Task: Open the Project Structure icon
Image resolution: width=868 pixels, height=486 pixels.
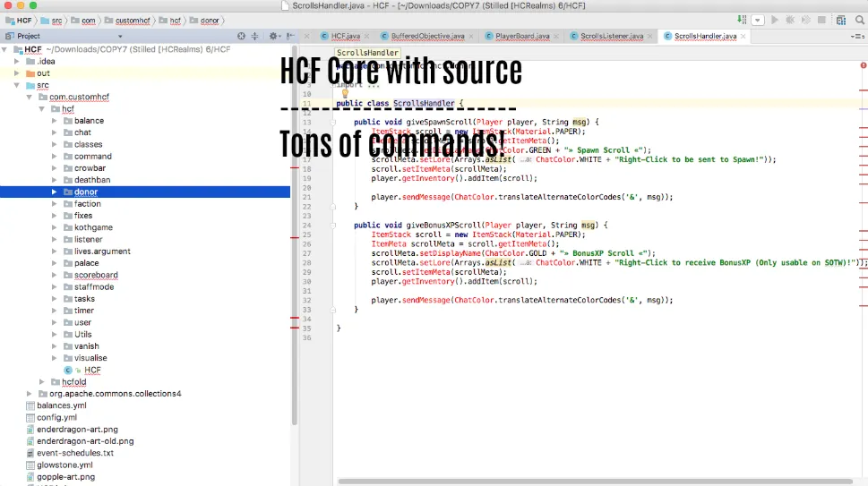Action: point(841,20)
